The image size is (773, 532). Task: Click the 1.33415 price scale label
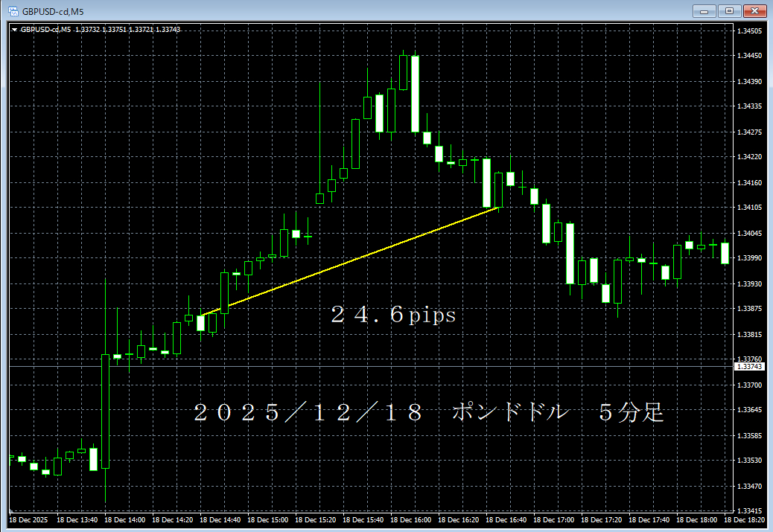[x=749, y=511]
